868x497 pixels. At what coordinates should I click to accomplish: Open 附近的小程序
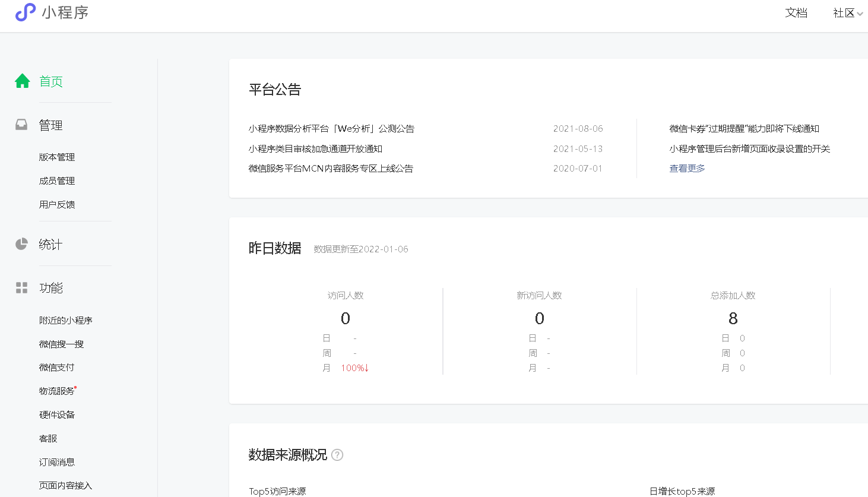pyautogui.click(x=66, y=320)
